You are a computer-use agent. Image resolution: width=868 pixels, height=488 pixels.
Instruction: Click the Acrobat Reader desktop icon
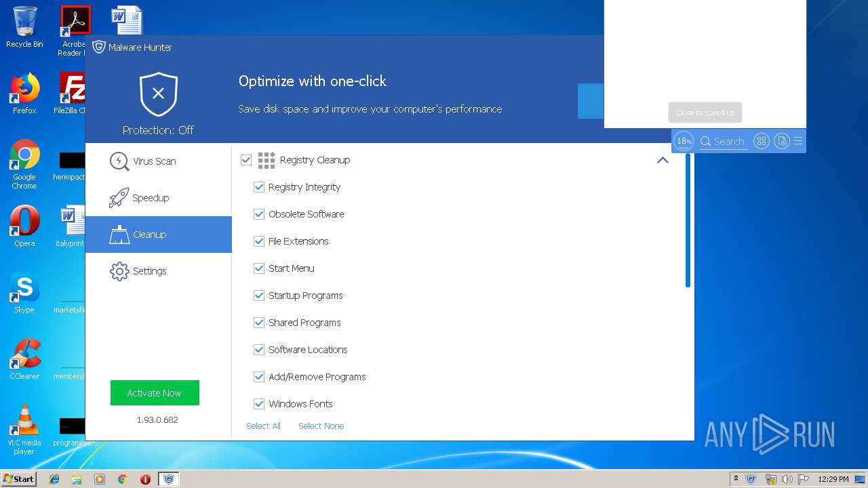(73, 31)
